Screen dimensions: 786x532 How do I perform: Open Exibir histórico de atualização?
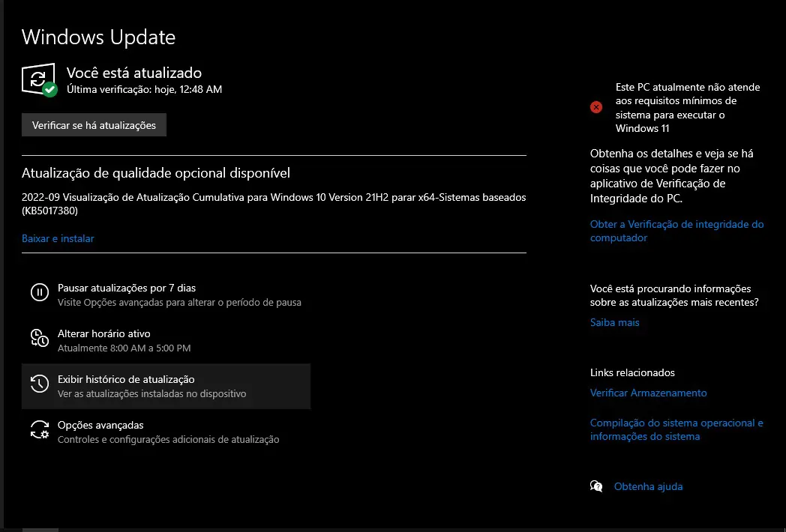(166, 386)
